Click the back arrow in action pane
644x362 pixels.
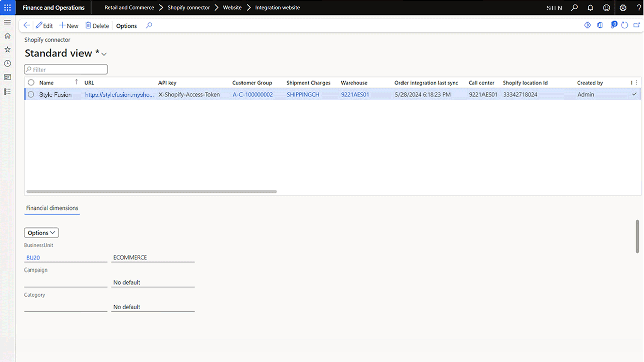click(x=27, y=25)
